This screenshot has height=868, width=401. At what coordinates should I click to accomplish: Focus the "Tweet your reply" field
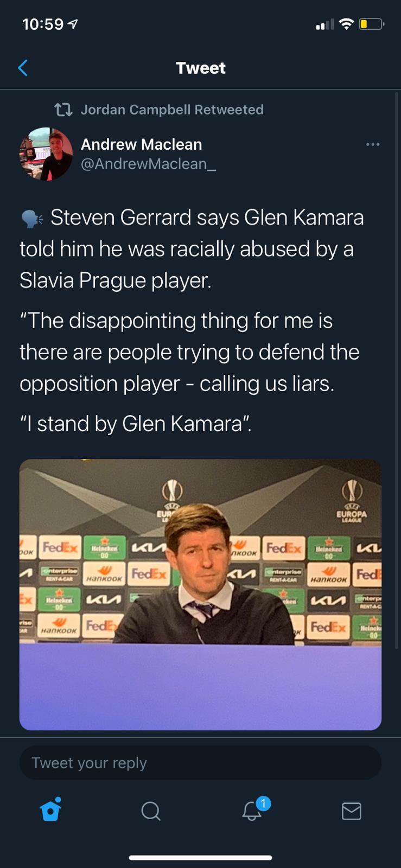click(200, 763)
